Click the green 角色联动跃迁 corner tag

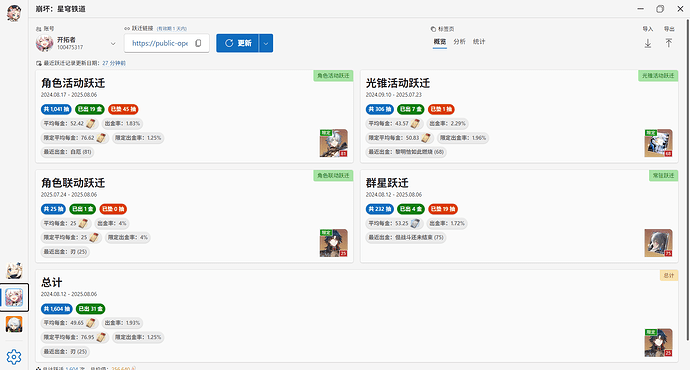[333, 176]
